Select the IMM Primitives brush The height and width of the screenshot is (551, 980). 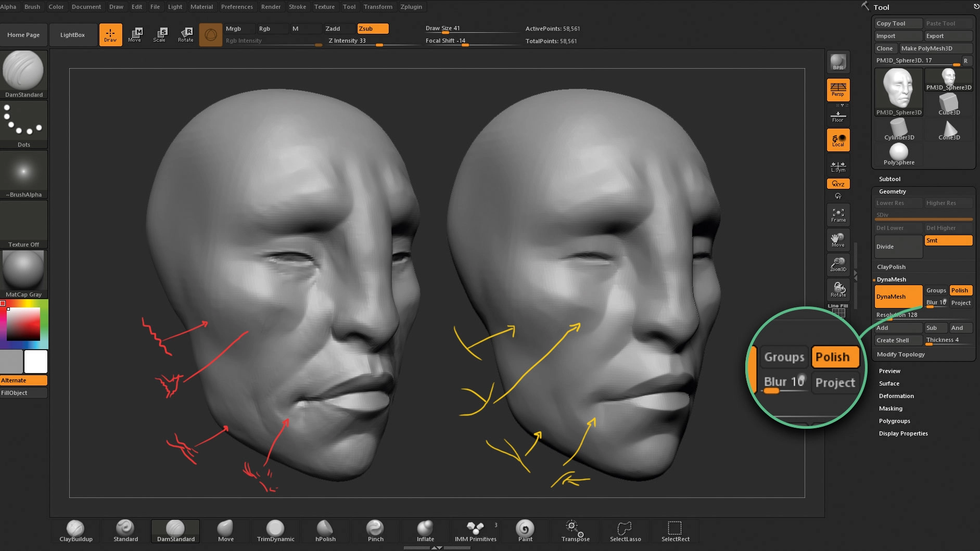pyautogui.click(x=475, y=531)
